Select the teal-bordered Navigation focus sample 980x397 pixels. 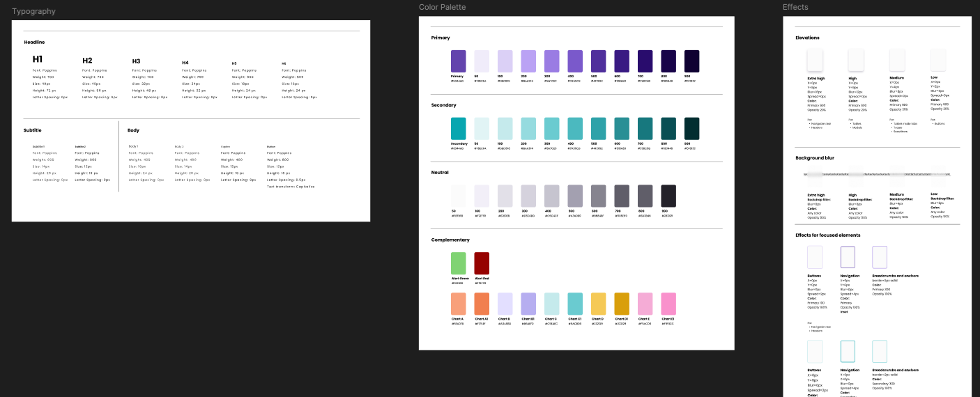(848, 352)
